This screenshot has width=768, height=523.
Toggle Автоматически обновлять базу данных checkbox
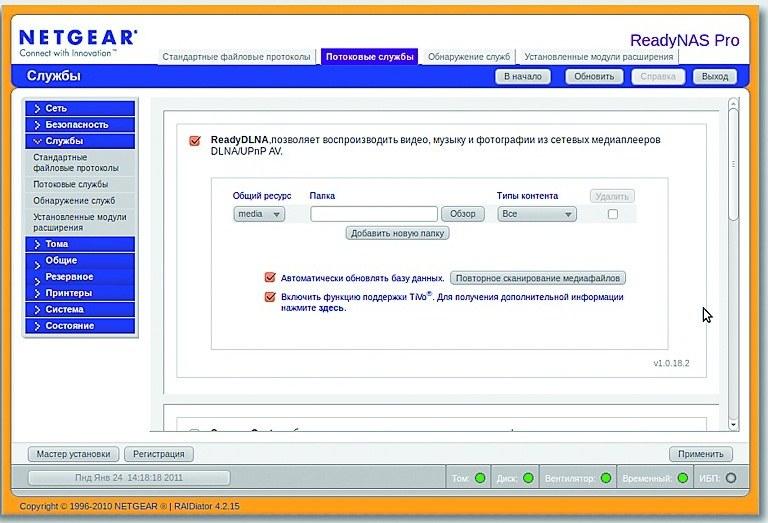270,278
